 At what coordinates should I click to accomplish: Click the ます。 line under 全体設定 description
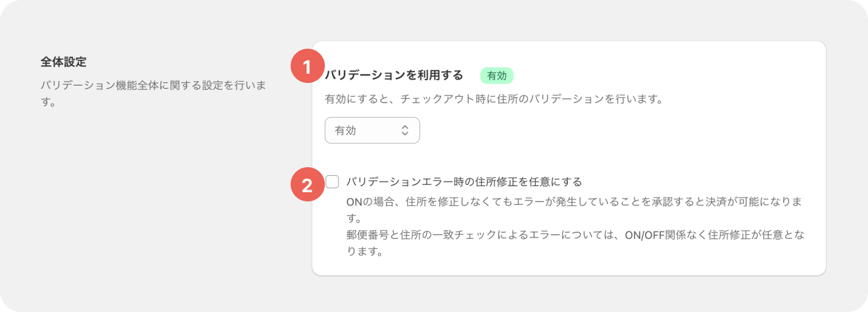pyautogui.click(x=49, y=103)
